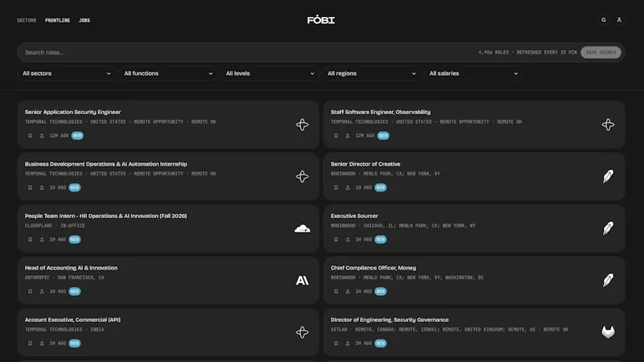This screenshot has height=362, width=644.
Task: Click the FOBI logo
Action: 320,19
